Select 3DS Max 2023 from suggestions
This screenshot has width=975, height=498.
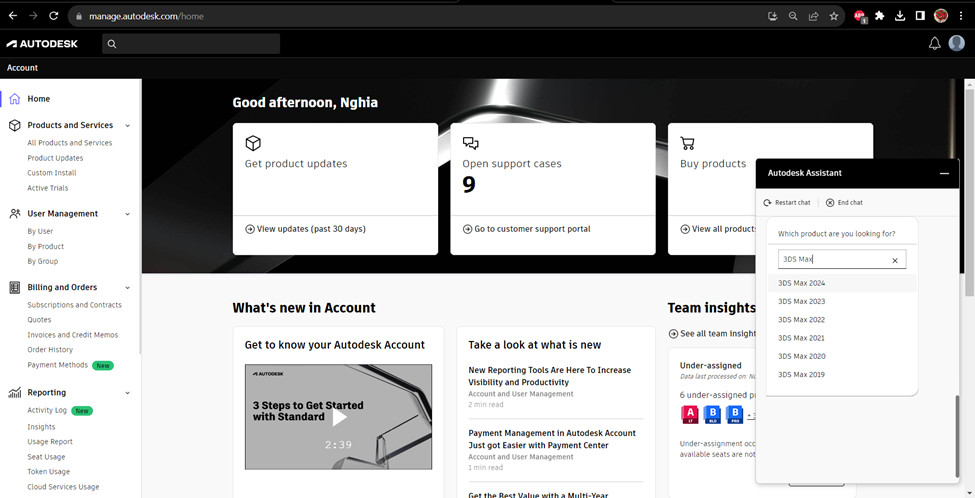click(842, 302)
